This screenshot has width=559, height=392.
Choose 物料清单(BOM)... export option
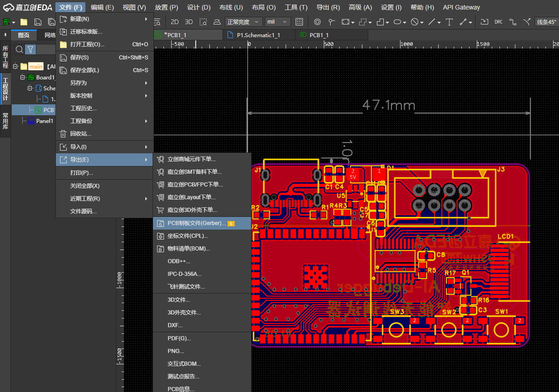(x=202, y=249)
